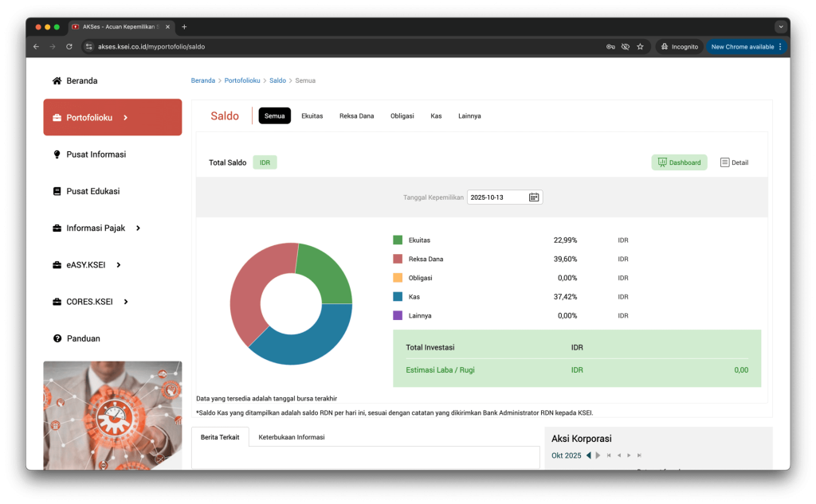Image resolution: width=816 pixels, height=504 pixels.
Task: Click the Panduan question mark icon
Action: (x=57, y=338)
